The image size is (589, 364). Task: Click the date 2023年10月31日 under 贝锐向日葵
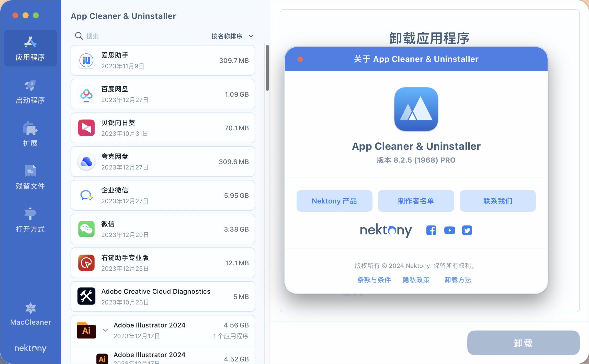pyautogui.click(x=125, y=134)
